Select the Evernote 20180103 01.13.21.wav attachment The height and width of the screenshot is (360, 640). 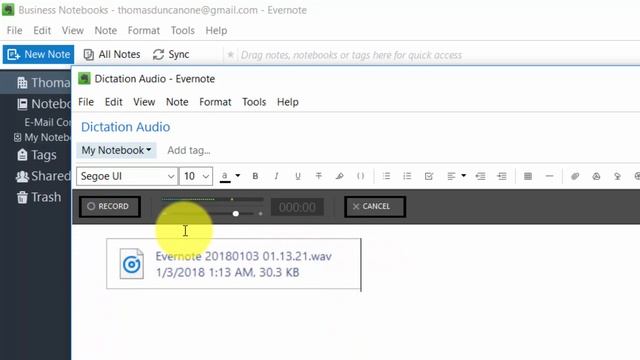point(233,264)
